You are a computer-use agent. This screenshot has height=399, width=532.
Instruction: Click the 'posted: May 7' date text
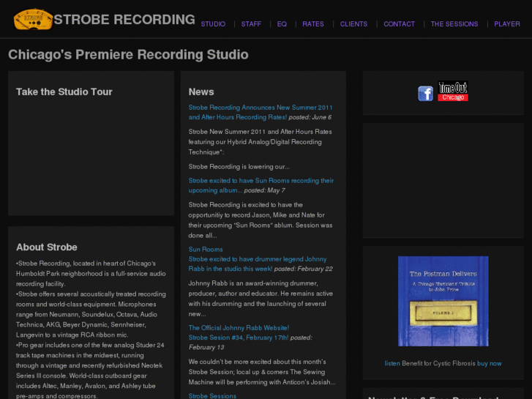coord(265,190)
